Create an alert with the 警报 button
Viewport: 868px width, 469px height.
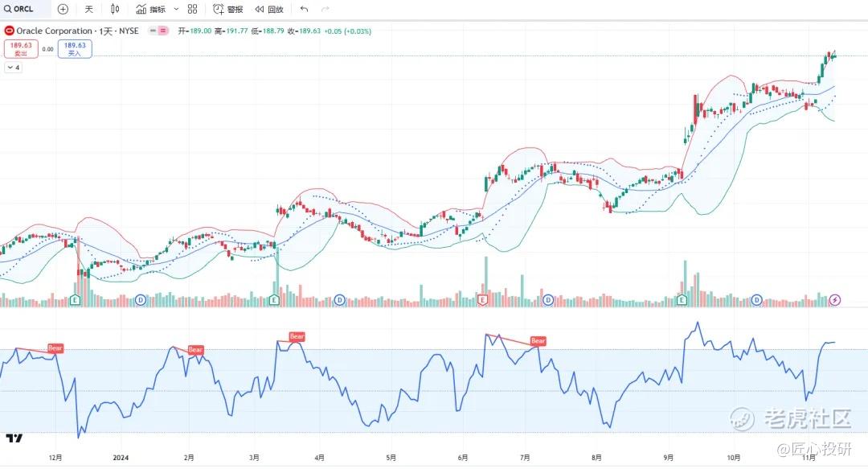click(228, 9)
